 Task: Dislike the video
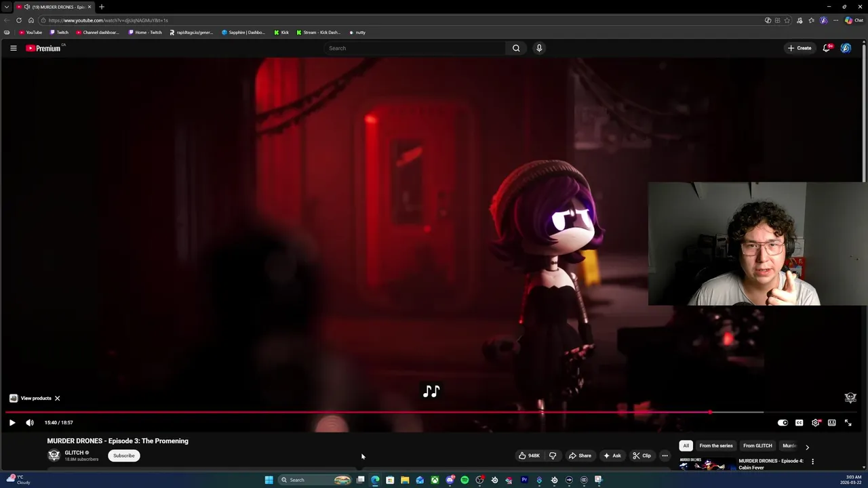pos(553,455)
